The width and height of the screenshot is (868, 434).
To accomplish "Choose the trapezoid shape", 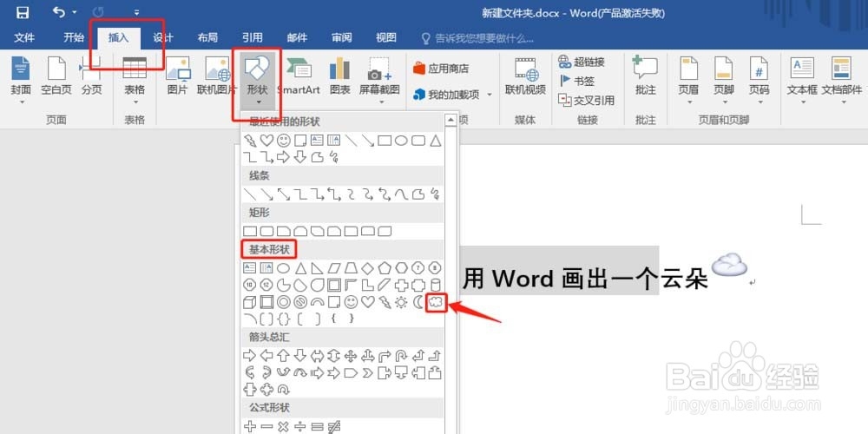I will coord(351,268).
